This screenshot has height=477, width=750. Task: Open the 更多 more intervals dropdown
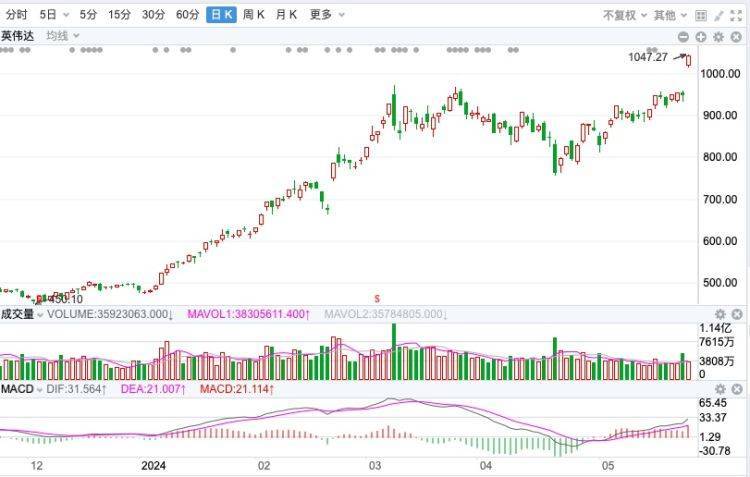(x=327, y=15)
